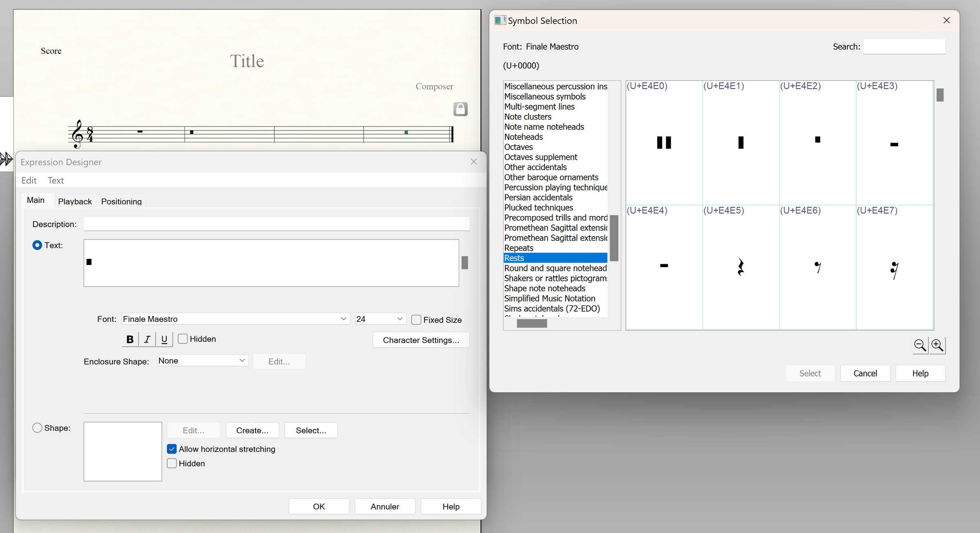The width and height of the screenshot is (980, 533).
Task: Toggle Underline text formatting
Action: tap(164, 339)
